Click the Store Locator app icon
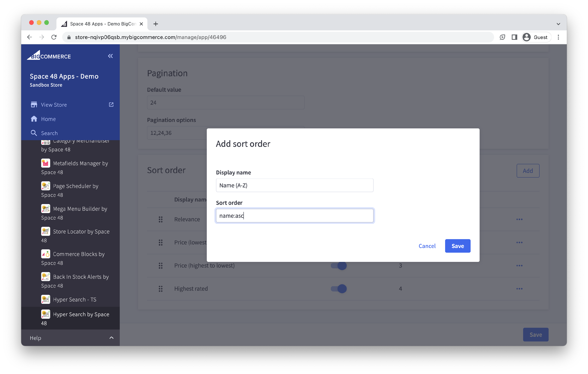Viewport: 588px width, 374px height. pos(46,231)
